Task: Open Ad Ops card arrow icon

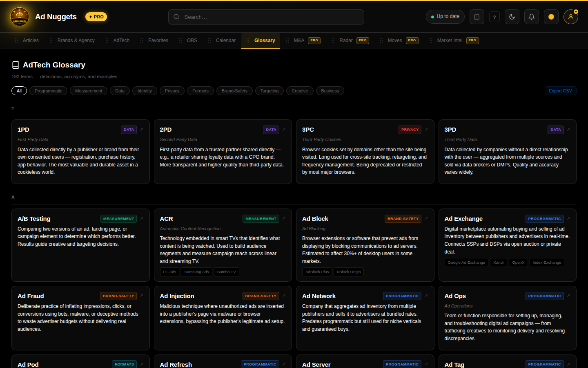Action: click(x=568, y=296)
